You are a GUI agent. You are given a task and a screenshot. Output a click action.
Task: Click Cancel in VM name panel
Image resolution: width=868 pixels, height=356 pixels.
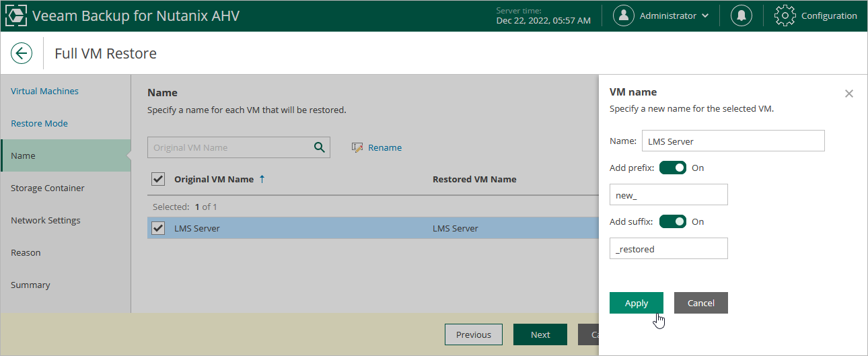(x=701, y=303)
